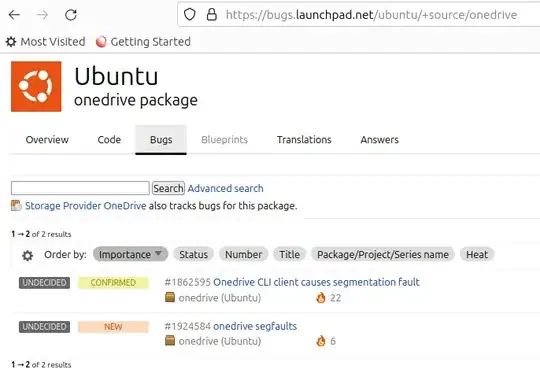Switch to the Overview tab
The image size is (540, 384).
click(47, 139)
